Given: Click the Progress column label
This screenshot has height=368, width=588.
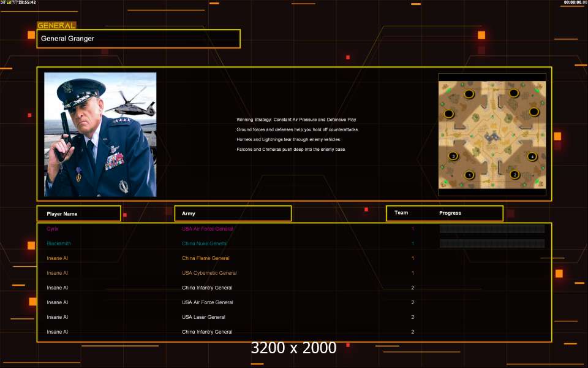Looking at the screenshot, I should coord(450,213).
